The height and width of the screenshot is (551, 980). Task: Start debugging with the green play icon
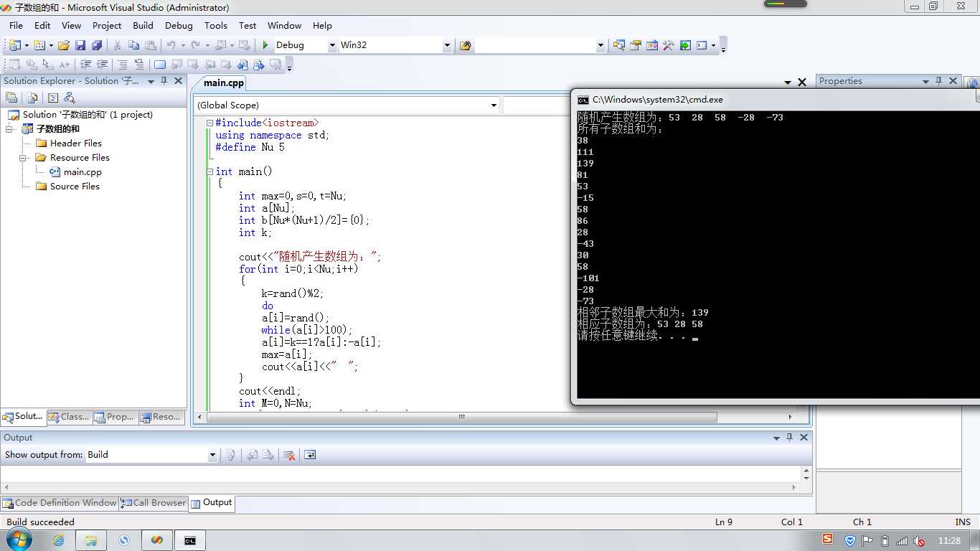[265, 45]
